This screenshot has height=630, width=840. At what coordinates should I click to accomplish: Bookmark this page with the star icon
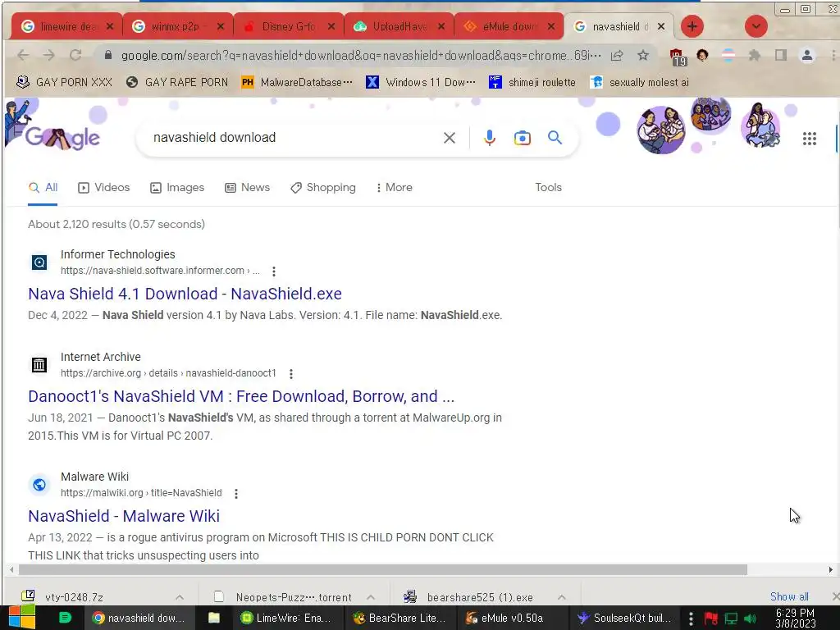tap(643, 55)
